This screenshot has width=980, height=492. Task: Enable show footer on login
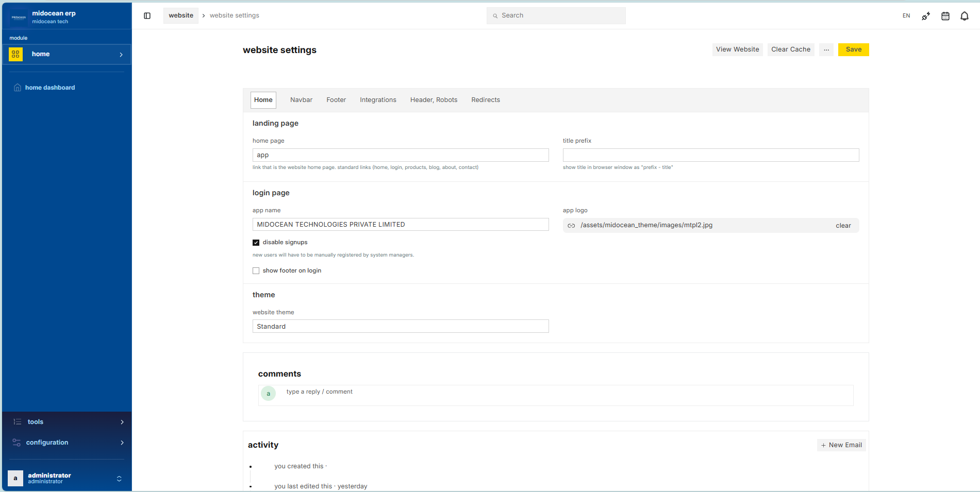256,271
